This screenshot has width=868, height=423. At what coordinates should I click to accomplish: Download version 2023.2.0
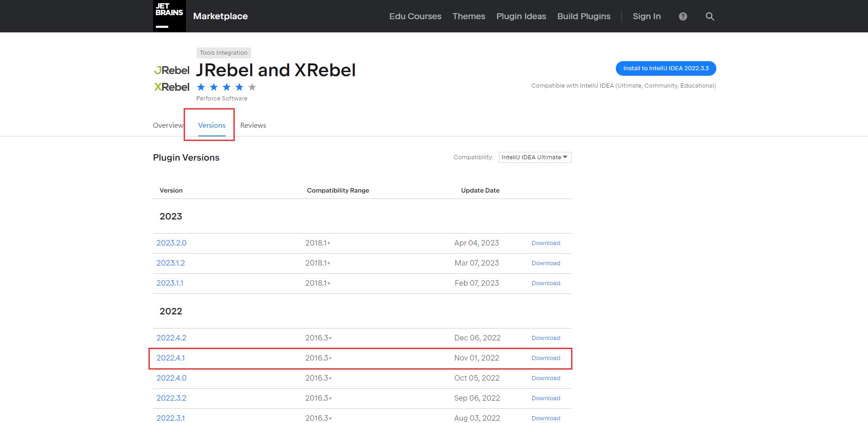pos(546,243)
